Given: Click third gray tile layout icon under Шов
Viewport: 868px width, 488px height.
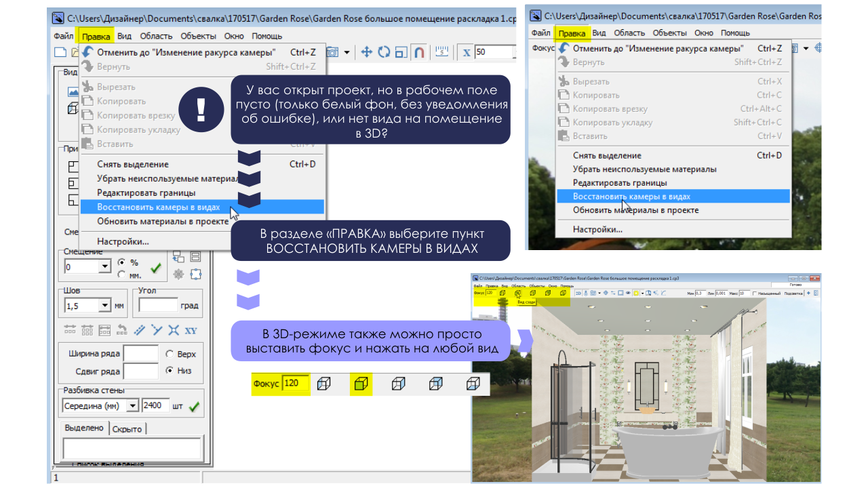Looking at the screenshot, I should 104,330.
